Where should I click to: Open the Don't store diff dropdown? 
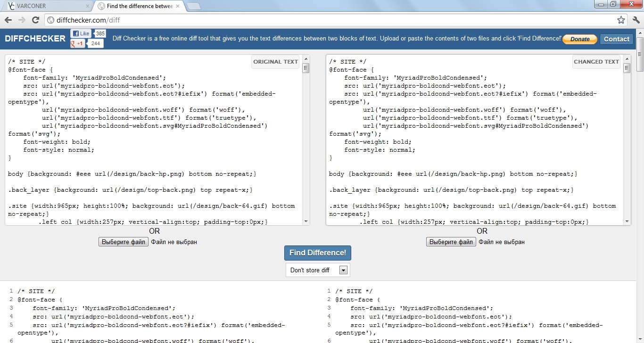[x=318, y=270]
